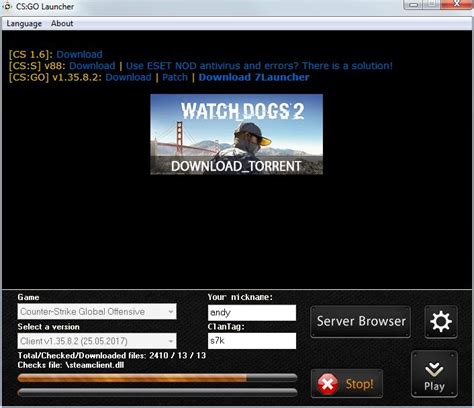Open the CS:GO Patch link

click(175, 77)
